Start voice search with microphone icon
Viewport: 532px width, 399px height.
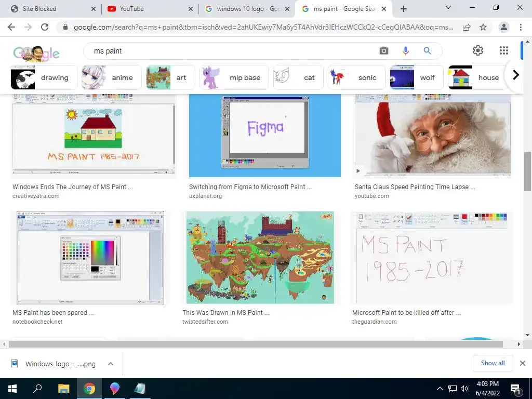click(x=405, y=51)
